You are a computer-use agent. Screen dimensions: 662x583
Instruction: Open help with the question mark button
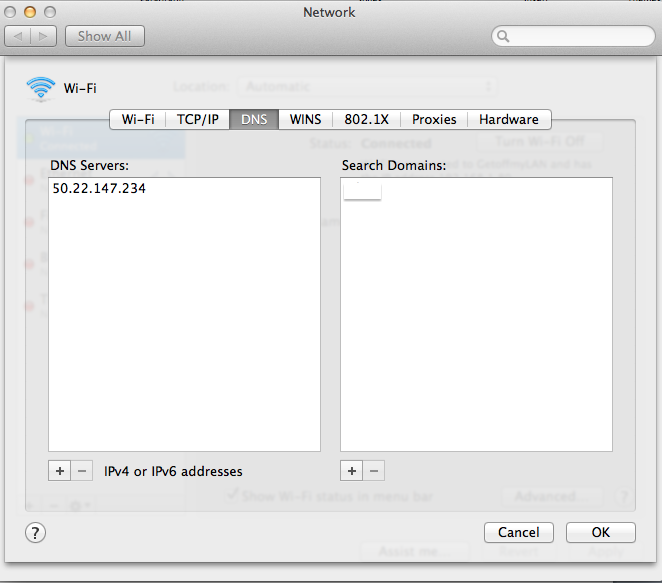point(34,532)
